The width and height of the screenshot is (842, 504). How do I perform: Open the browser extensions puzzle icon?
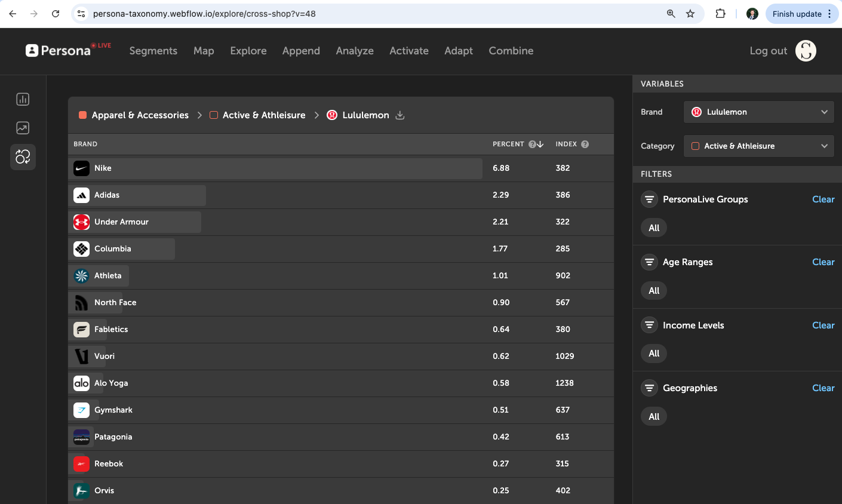[x=721, y=14]
